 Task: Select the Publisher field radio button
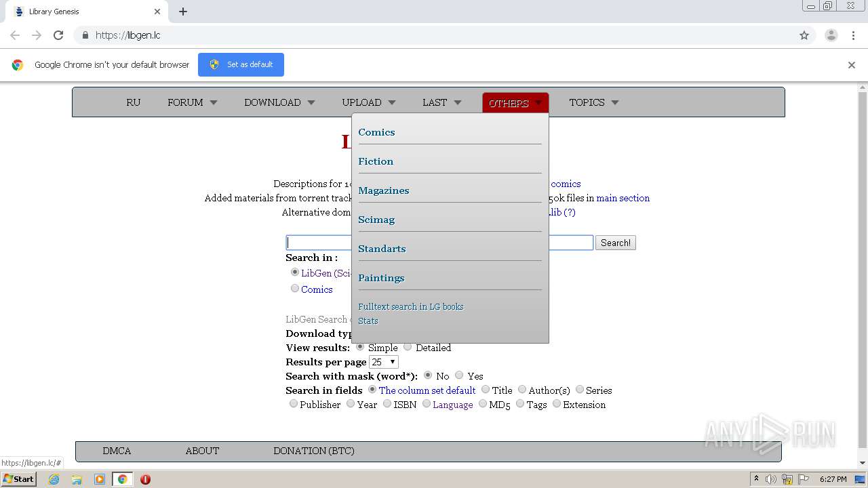294,403
